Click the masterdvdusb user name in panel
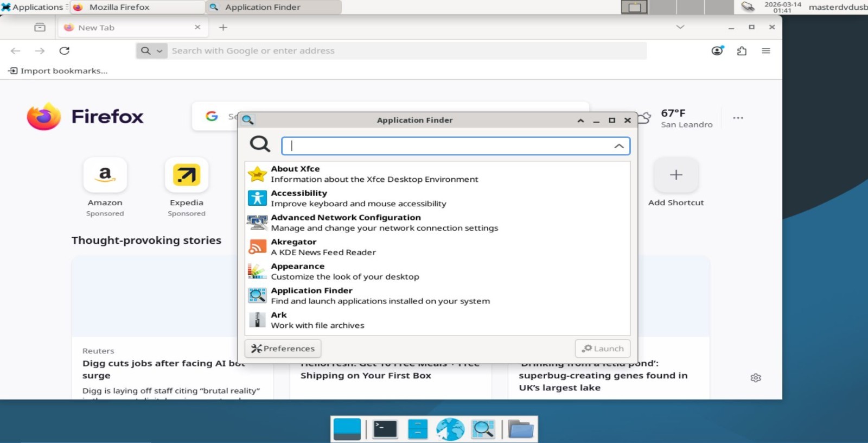This screenshot has width=868, height=443. tap(838, 7)
